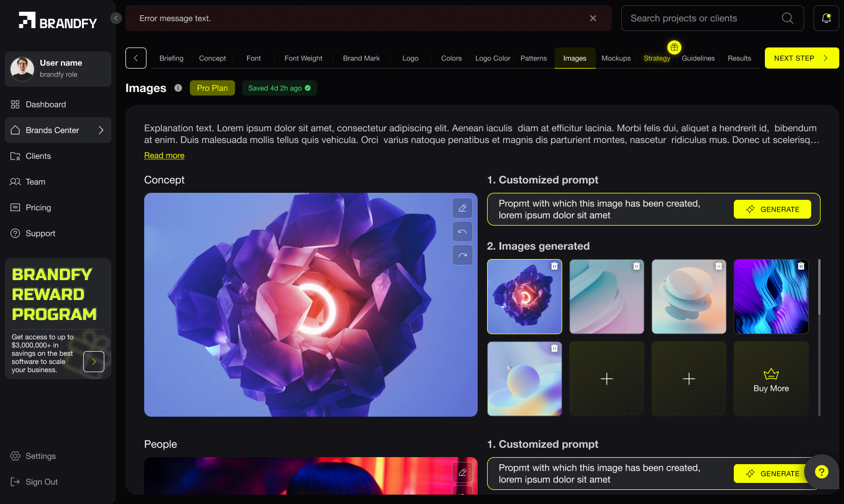
Task: Delete the pastel stacked discs thumbnail
Action: (x=719, y=266)
